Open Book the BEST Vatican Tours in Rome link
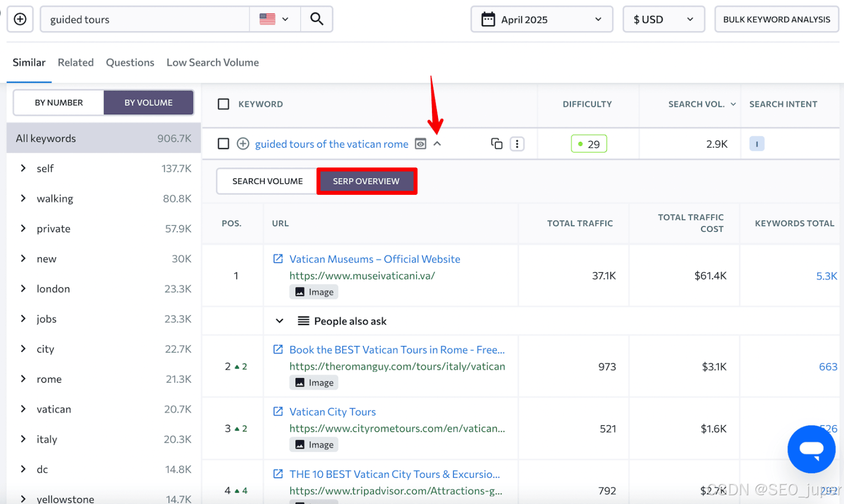The image size is (844, 504). click(397, 350)
